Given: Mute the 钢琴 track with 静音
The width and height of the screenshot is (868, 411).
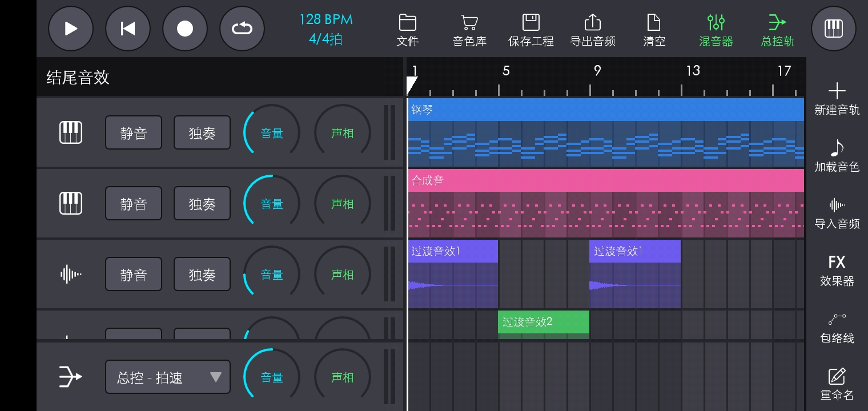Looking at the screenshot, I should point(134,133).
